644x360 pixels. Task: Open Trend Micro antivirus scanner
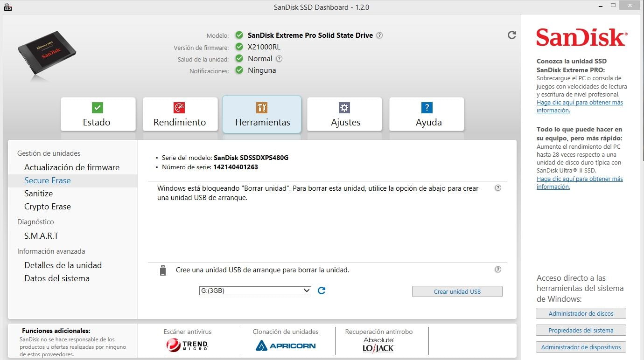[187, 345]
